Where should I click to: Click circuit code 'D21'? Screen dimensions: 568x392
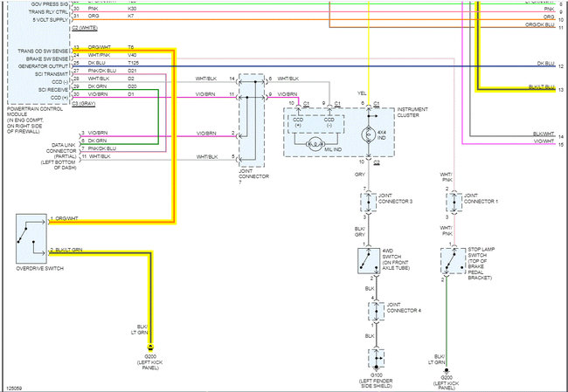pos(132,71)
